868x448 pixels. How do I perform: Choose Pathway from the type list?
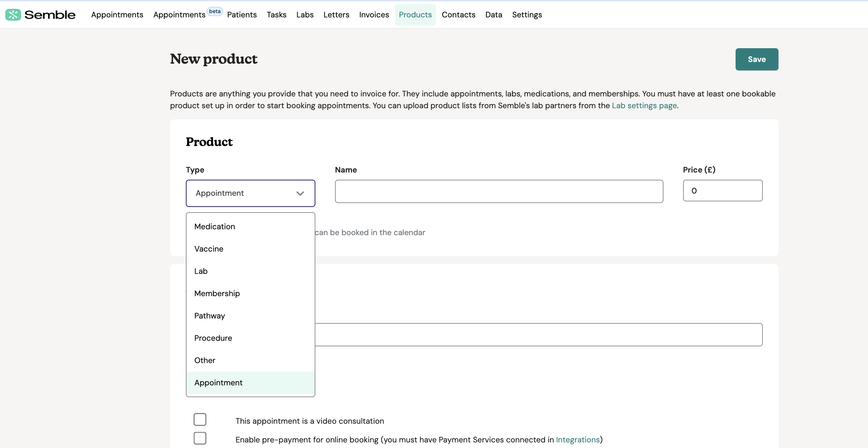pos(250,316)
